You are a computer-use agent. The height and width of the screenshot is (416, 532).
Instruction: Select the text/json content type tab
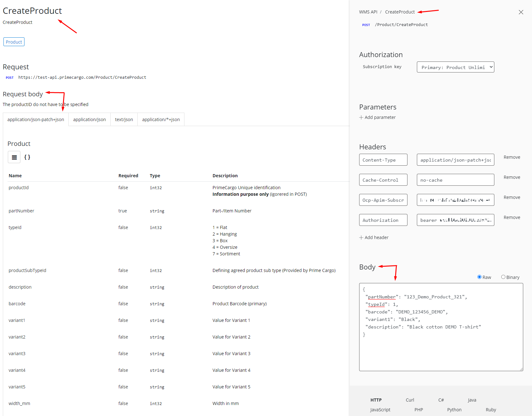click(x=124, y=120)
